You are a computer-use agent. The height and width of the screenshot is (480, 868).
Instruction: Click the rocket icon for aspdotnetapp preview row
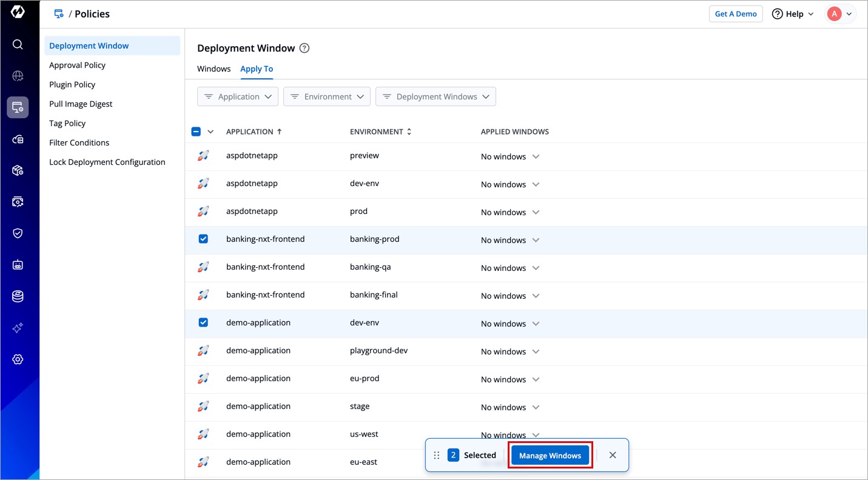203,156
